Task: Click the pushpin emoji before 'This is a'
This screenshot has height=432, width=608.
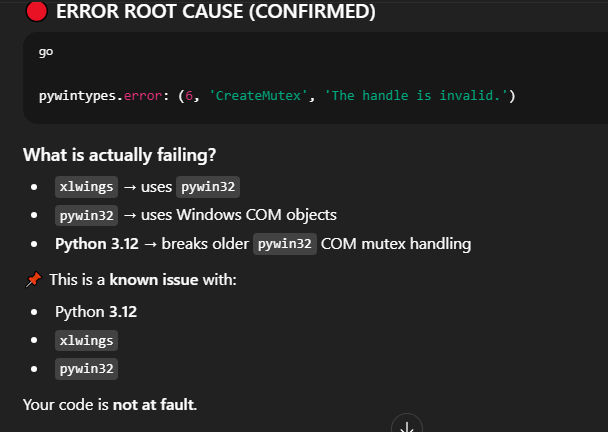Action: click(32, 279)
